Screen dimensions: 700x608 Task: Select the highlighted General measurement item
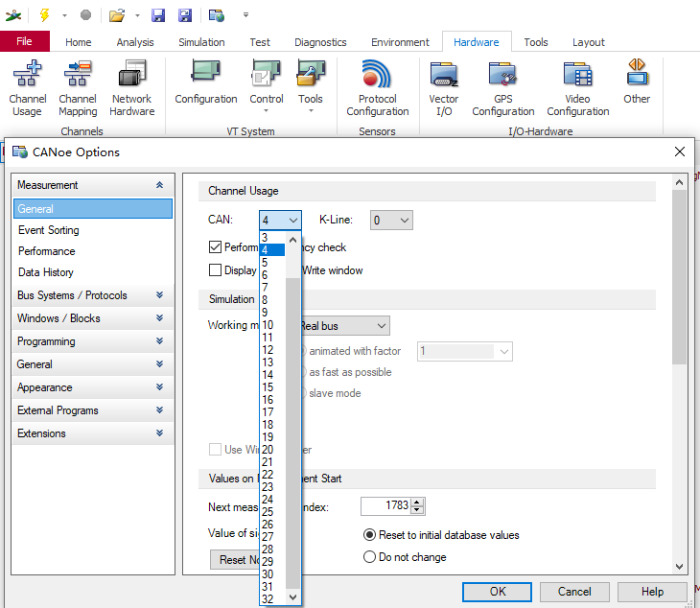point(93,208)
